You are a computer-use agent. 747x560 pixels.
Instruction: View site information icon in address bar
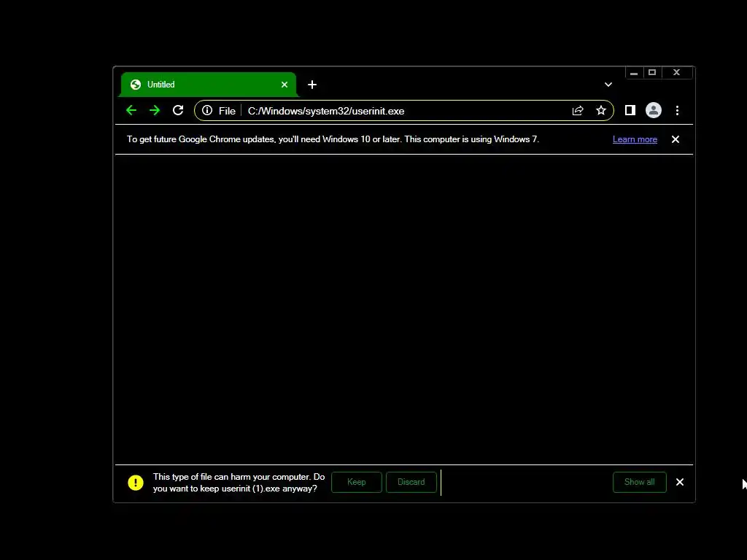[x=207, y=111]
